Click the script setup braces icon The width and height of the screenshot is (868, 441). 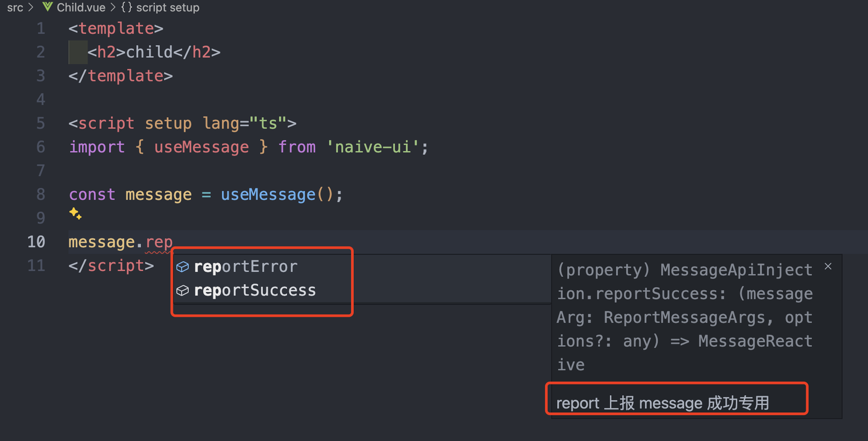(127, 7)
